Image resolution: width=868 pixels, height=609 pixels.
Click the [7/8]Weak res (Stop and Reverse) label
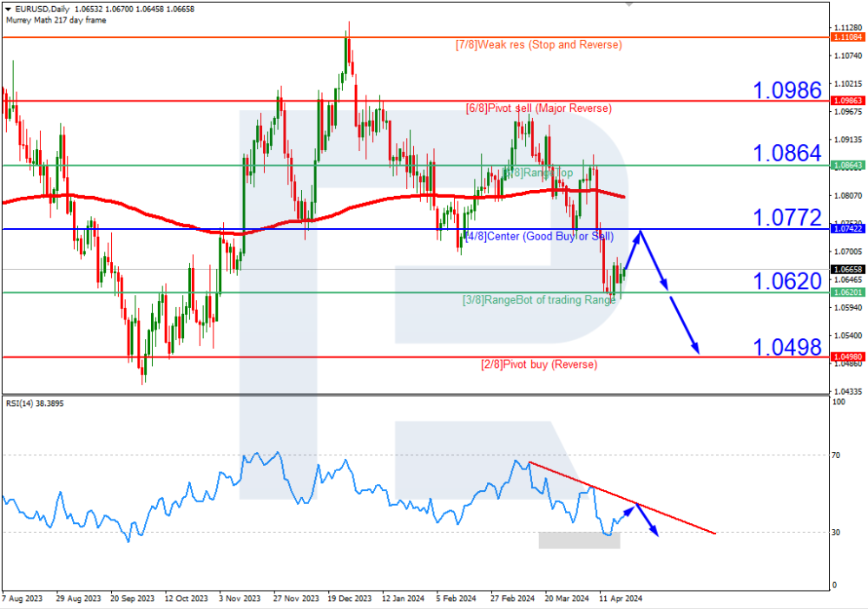click(x=539, y=45)
